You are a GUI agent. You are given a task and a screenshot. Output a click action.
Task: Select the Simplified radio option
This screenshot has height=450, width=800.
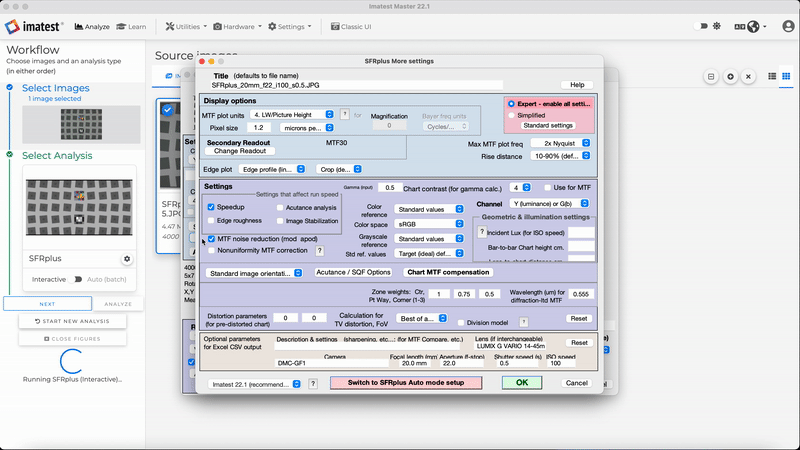click(x=511, y=115)
